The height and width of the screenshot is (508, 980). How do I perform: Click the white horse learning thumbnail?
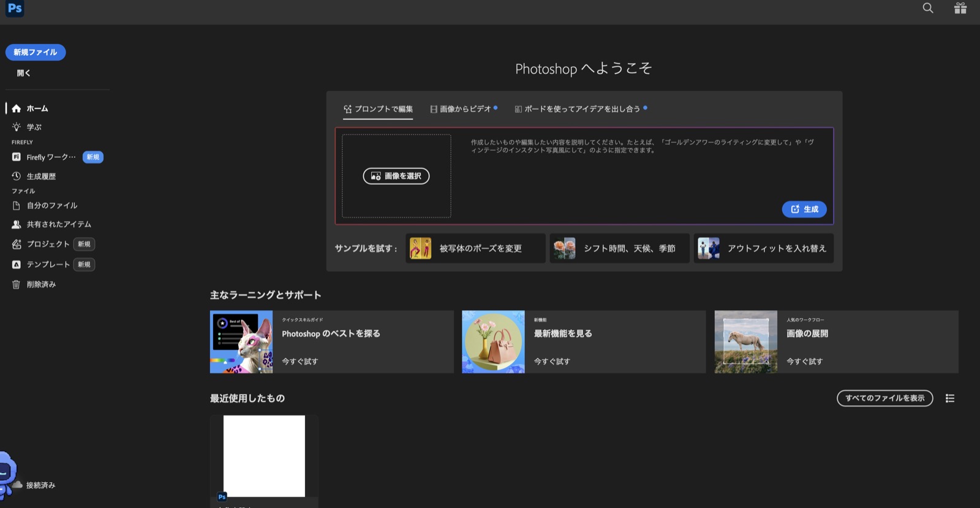click(745, 342)
